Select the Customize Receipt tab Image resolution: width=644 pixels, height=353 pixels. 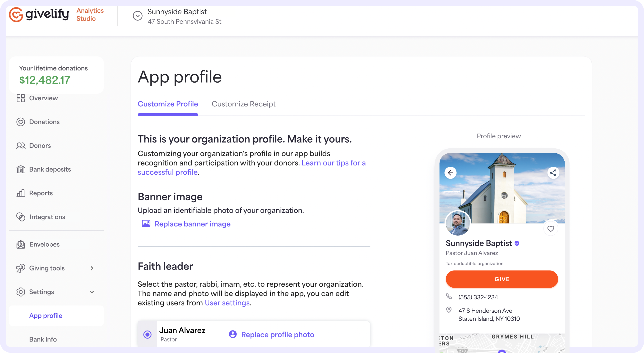coord(244,104)
